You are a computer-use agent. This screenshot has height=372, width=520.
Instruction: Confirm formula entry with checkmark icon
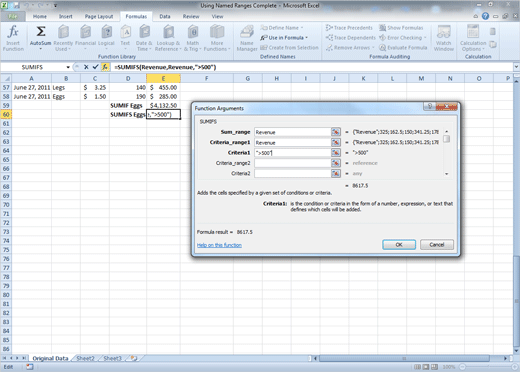[x=95, y=67]
